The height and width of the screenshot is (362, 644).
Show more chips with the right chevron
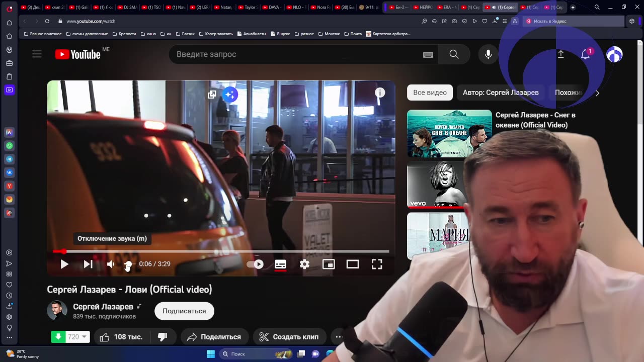[x=597, y=93]
